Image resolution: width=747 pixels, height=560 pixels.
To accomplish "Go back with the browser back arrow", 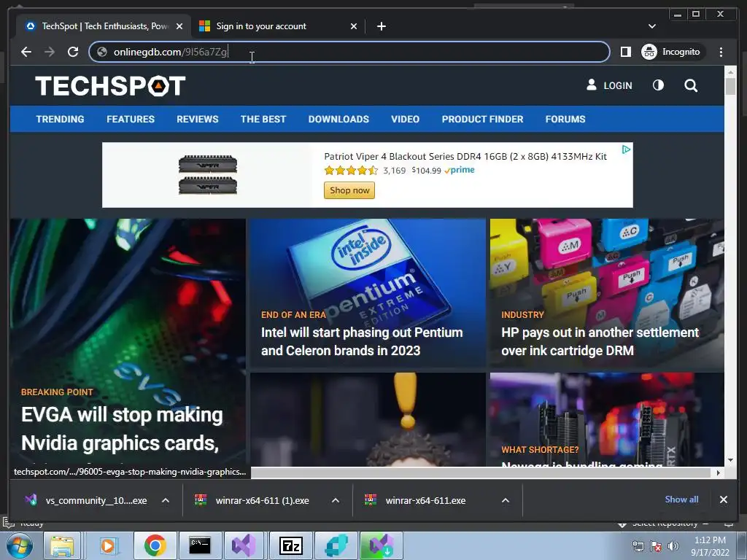I will pos(26,52).
